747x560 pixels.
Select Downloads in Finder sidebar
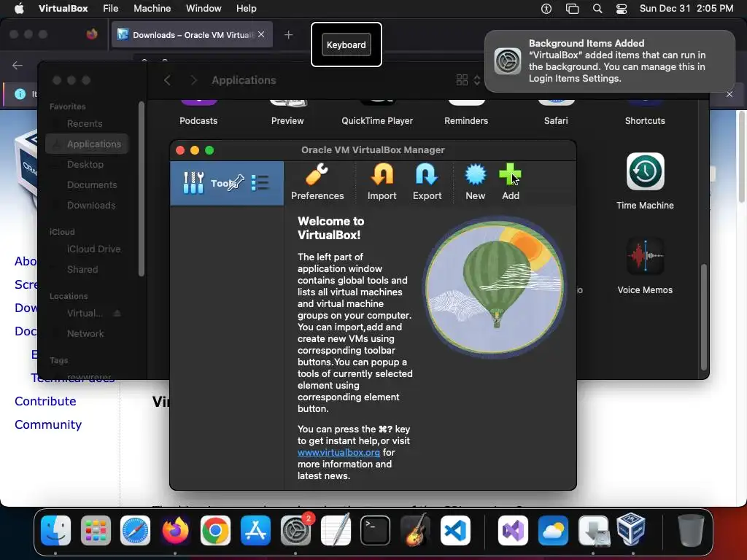point(91,205)
